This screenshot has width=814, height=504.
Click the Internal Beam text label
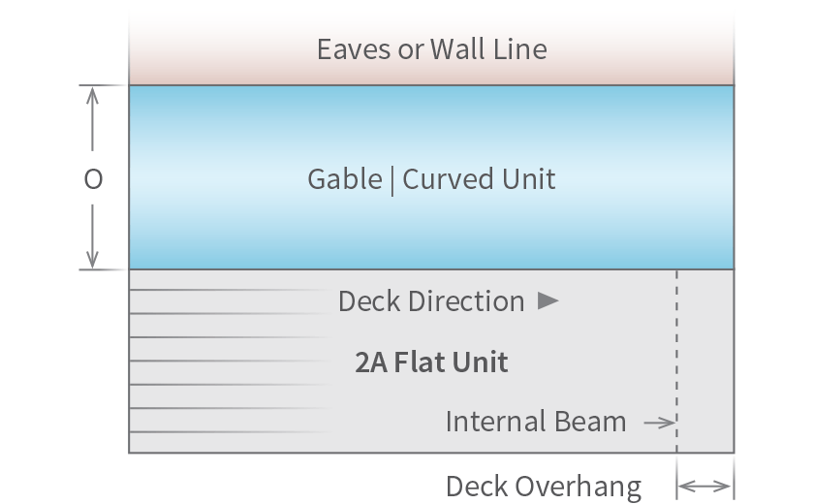coord(536,423)
